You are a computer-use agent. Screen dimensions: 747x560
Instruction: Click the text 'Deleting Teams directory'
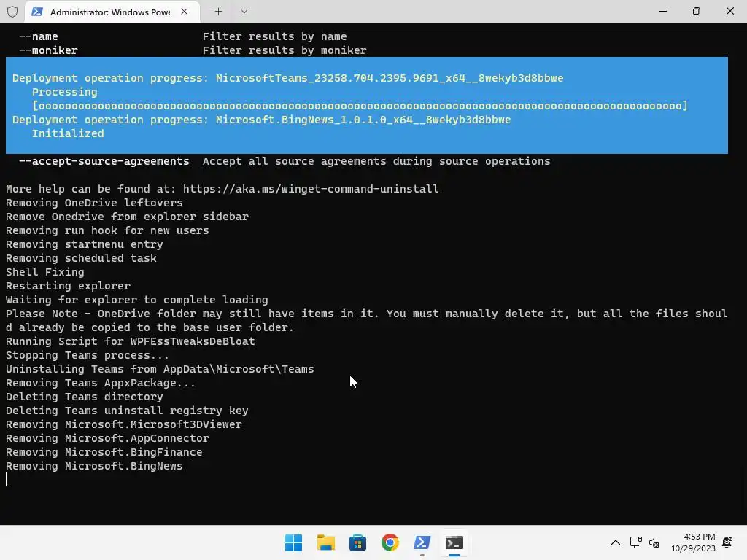click(85, 397)
